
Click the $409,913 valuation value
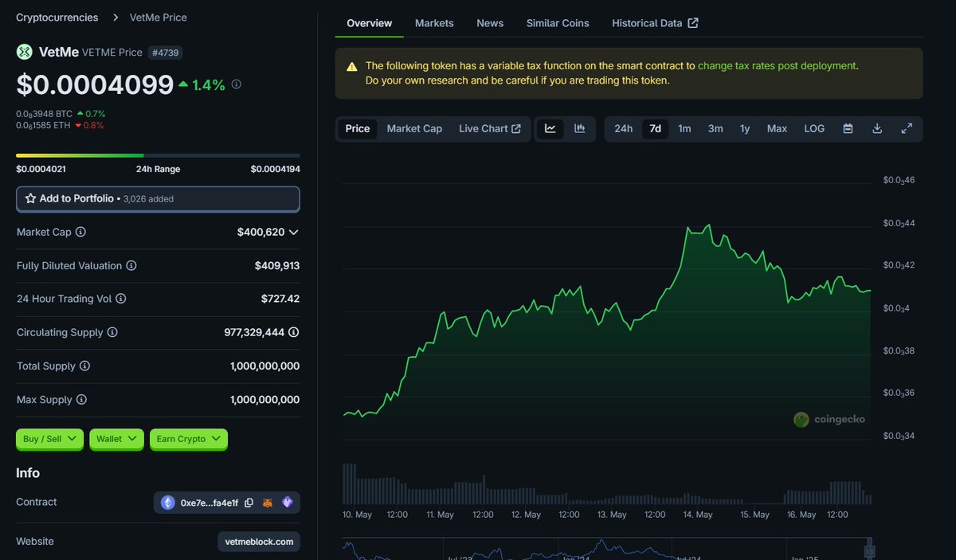[277, 265]
